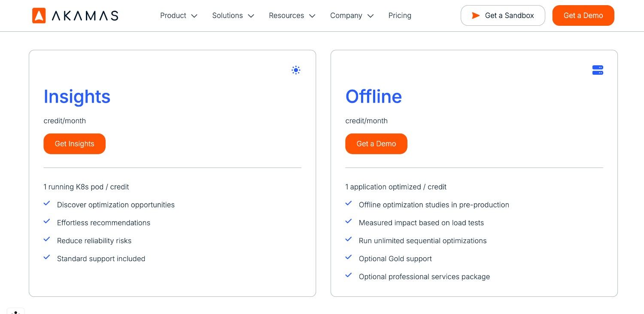Click the Get Insights button
The width and height of the screenshot is (644, 314).
(x=74, y=143)
